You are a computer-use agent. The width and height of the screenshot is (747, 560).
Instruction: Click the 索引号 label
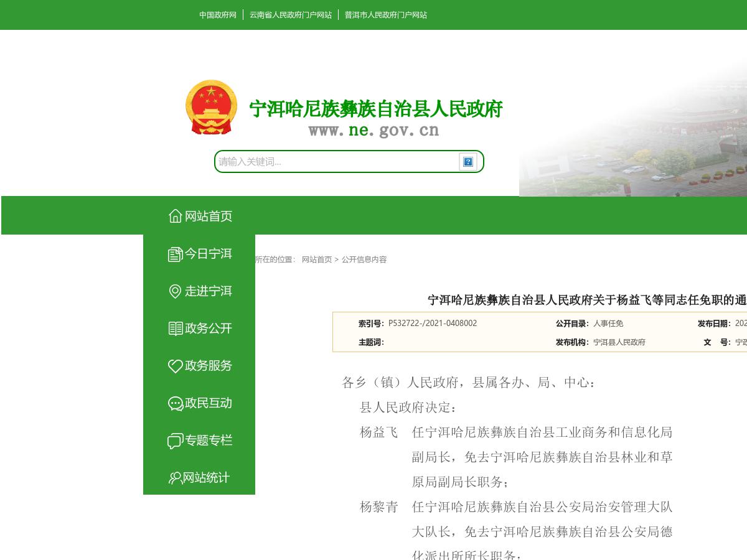[x=372, y=324]
